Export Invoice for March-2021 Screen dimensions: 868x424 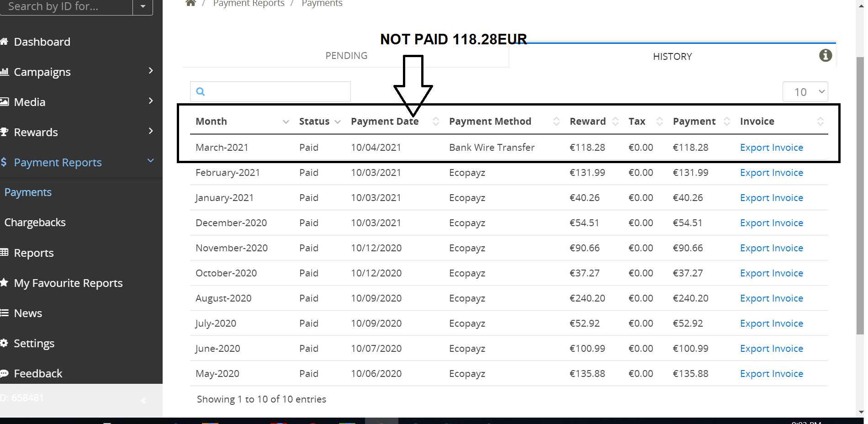click(x=772, y=147)
